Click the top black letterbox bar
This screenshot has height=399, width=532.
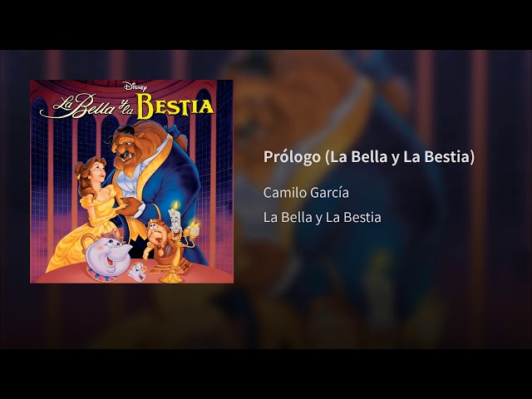[266, 25]
